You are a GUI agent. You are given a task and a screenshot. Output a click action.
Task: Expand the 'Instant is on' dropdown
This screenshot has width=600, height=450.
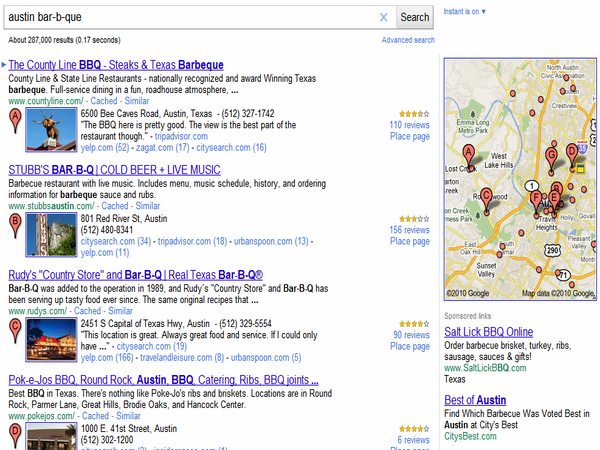pos(463,11)
